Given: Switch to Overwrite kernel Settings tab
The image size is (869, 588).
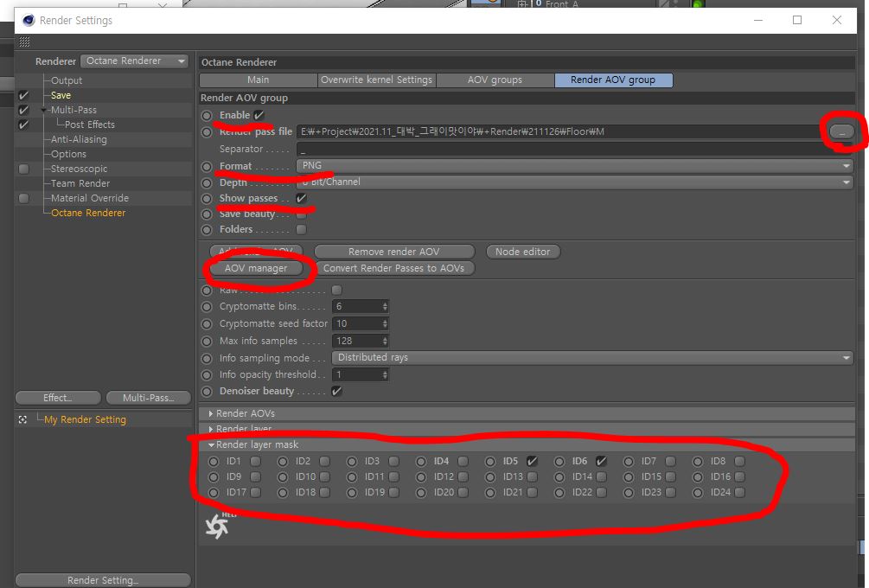Looking at the screenshot, I should point(377,80).
